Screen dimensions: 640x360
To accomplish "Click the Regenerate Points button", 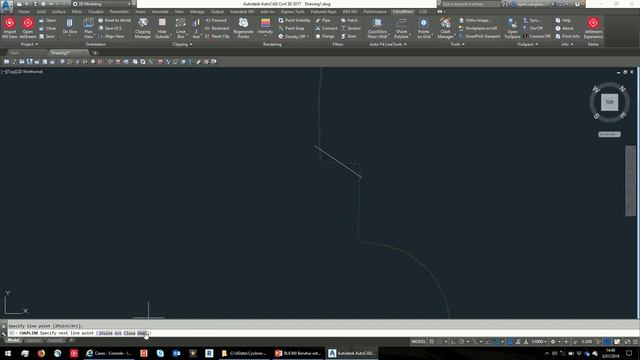I will coord(243,28).
